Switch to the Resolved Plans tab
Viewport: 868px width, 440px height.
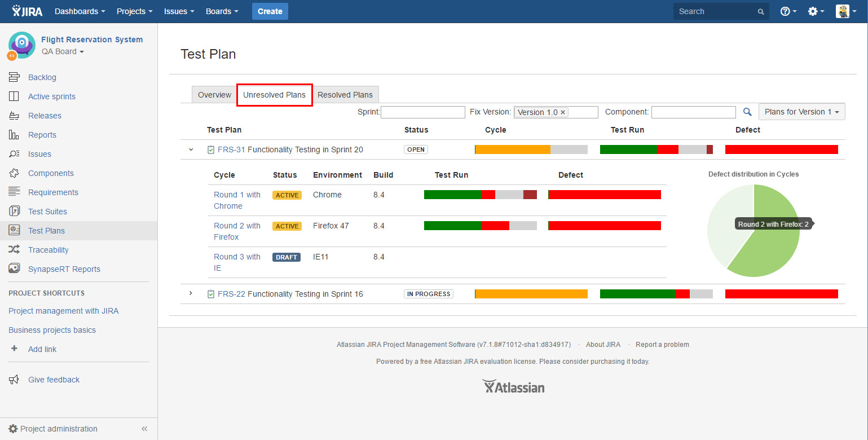click(345, 95)
